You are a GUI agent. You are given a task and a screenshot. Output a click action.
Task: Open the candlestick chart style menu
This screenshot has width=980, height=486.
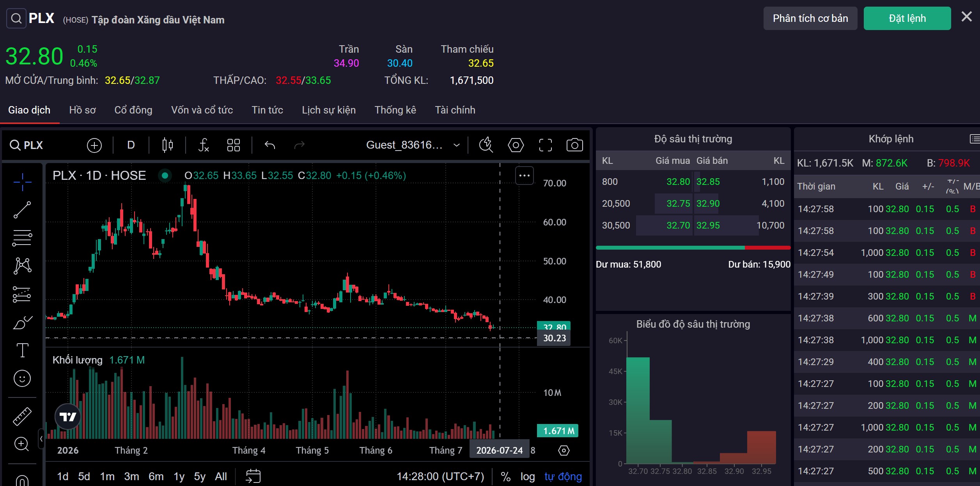[167, 145]
